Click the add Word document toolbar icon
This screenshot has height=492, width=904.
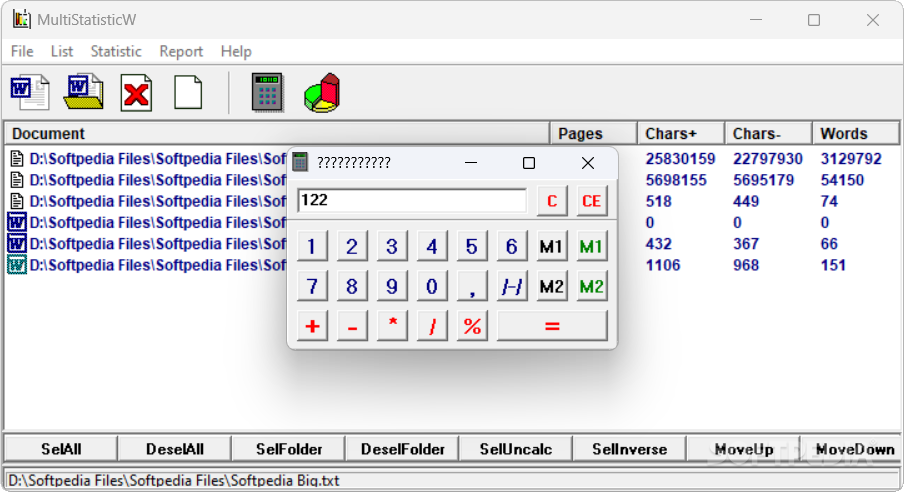pyautogui.click(x=30, y=92)
